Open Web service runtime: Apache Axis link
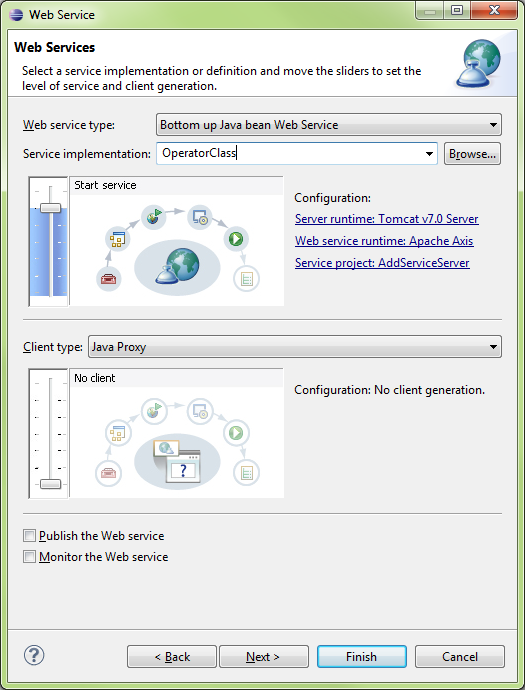525x690 pixels. pos(384,241)
